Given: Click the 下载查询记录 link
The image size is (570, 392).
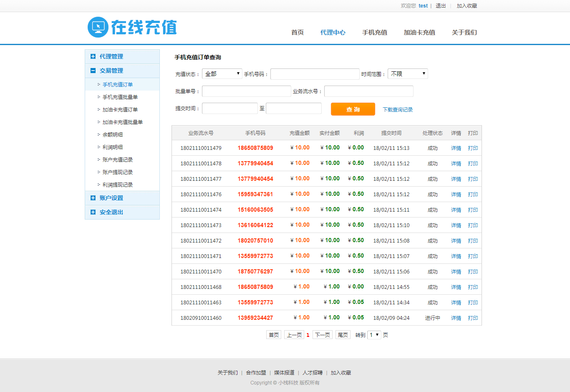Looking at the screenshot, I should click(x=398, y=110).
